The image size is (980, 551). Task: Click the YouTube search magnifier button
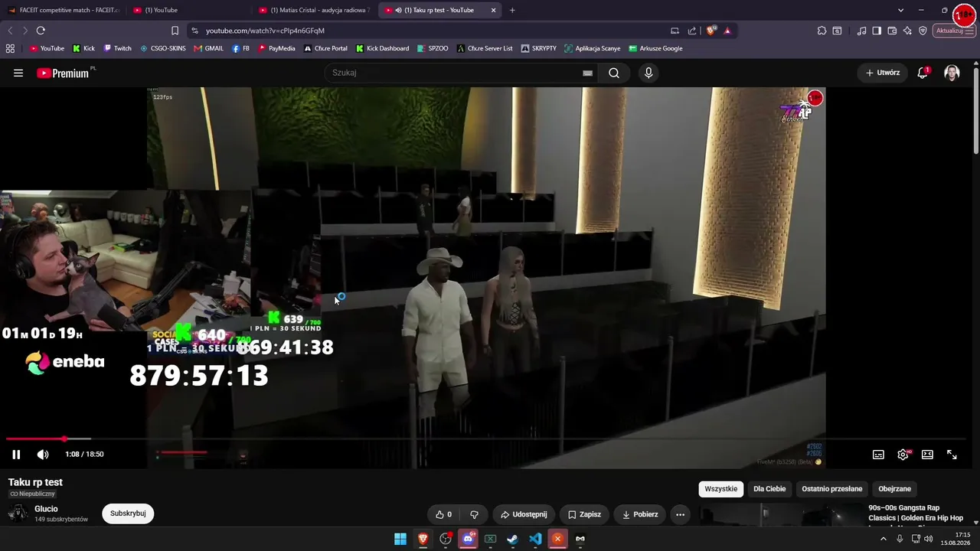(614, 73)
